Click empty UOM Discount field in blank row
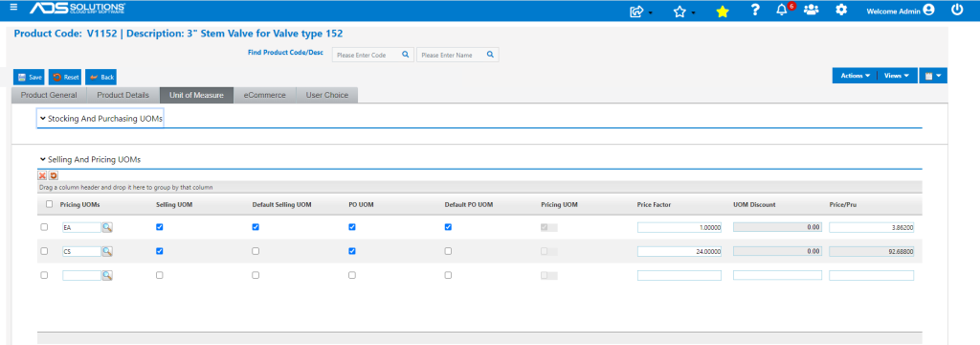 pos(777,275)
